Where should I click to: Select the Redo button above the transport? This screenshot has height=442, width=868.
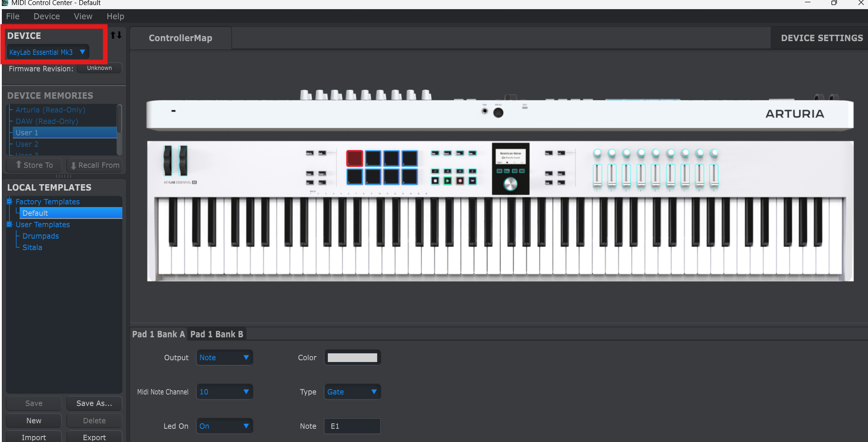coord(473,153)
